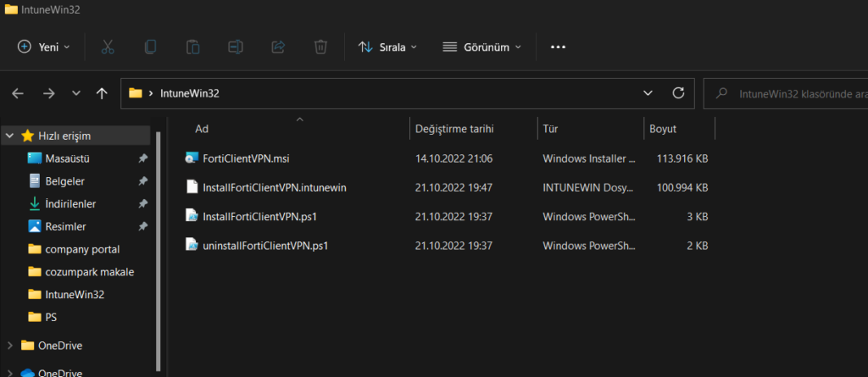
Task: Click the Delete trash can icon
Action: (320, 47)
